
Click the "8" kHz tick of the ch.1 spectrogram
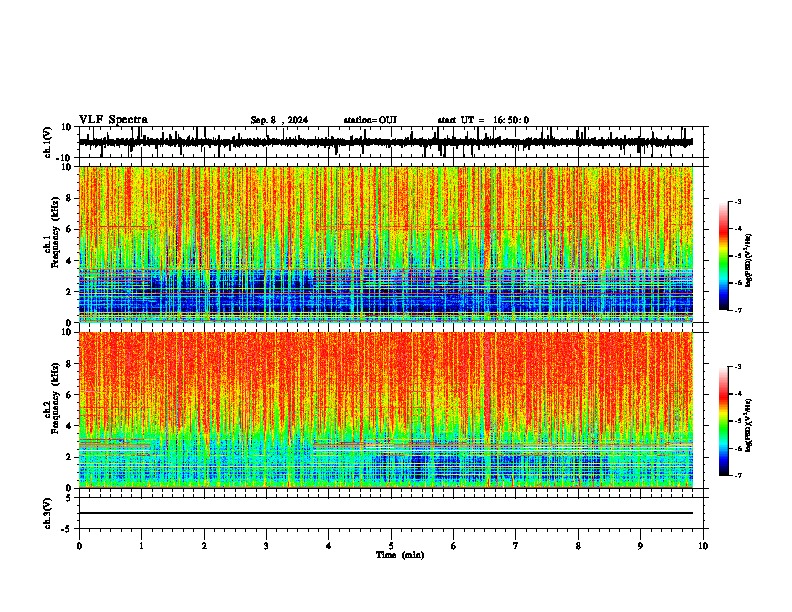[x=69, y=198]
